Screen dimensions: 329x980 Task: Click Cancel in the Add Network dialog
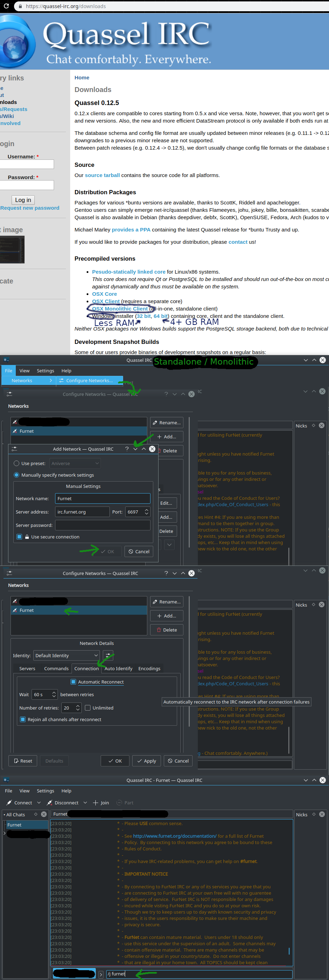click(139, 551)
